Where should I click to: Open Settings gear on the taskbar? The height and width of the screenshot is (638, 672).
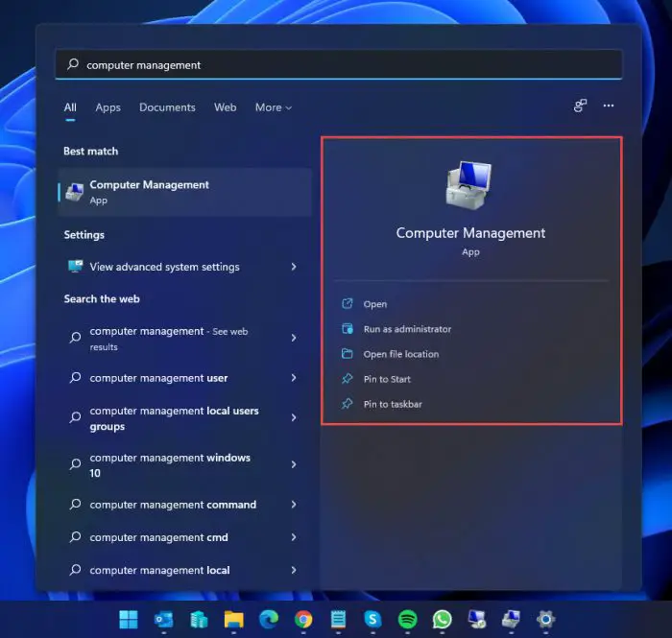tap(546, 619)
